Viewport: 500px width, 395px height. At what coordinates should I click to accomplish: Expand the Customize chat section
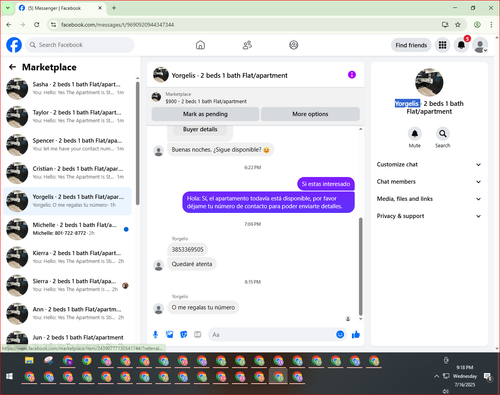pyautogui.click(x=429, y=164)
